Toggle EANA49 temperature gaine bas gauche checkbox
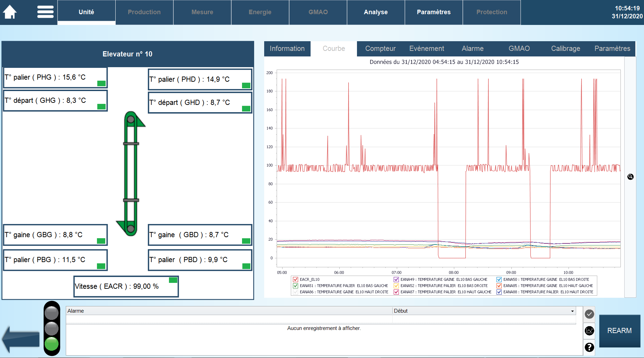The width and height of the screenshot is (644, 358). pos(396,279)
